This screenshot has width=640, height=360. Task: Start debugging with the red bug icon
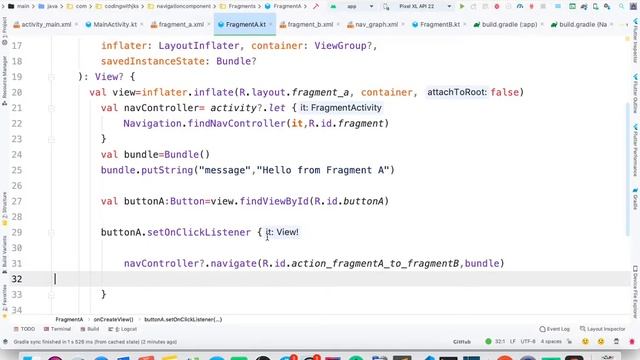[x=497, y=7]
